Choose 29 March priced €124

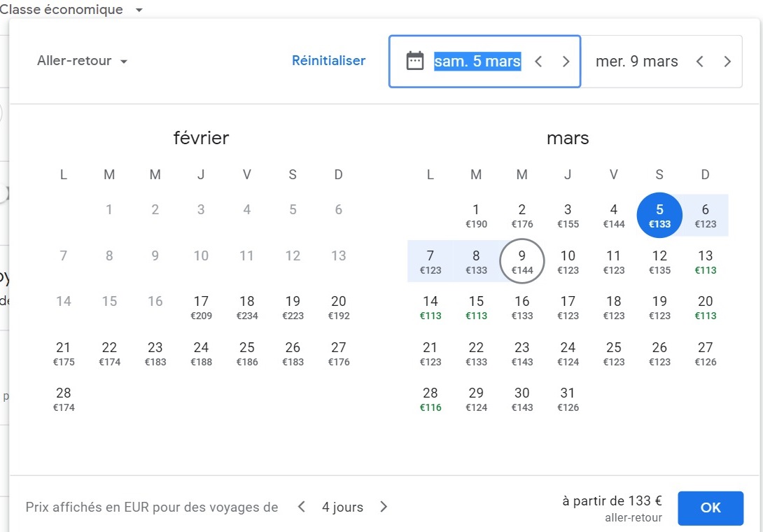click(x=476, y=399)
